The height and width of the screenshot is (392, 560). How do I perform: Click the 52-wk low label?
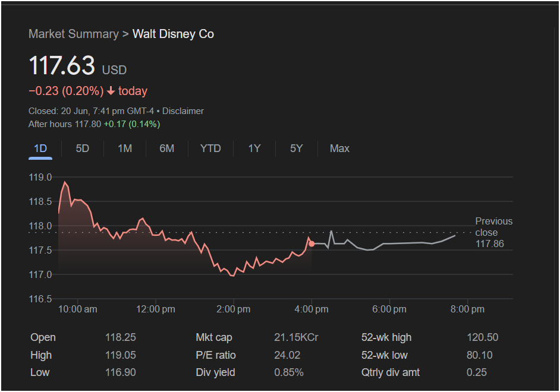tap(384, 355)
